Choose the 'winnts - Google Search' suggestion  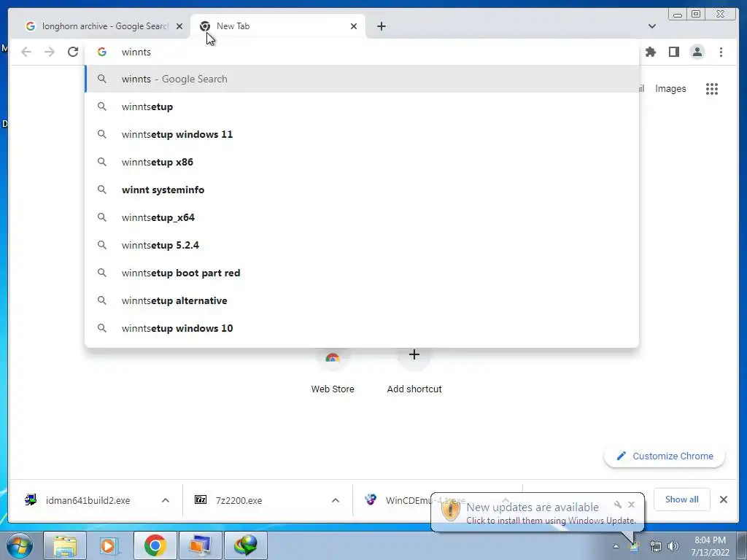pos(362,79)
